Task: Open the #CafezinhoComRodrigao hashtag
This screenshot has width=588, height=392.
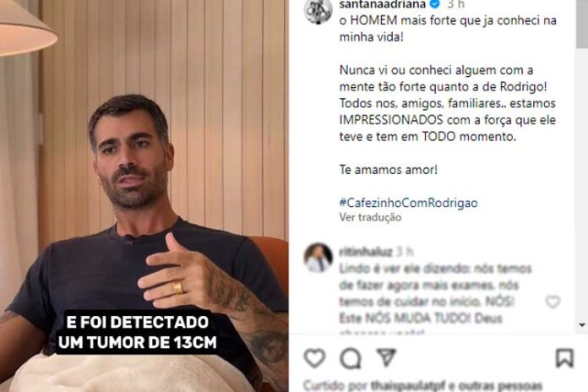Action: tap(408, 203)
